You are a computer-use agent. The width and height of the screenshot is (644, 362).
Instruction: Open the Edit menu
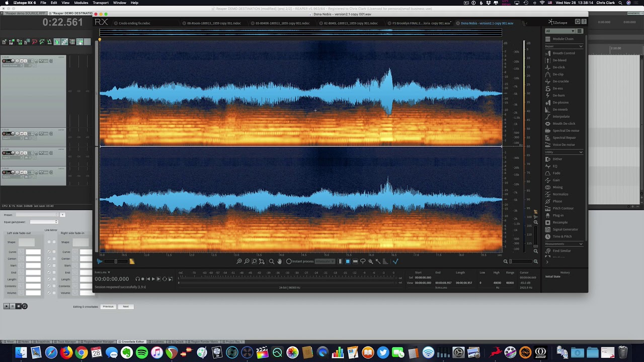(x=54, y=3)
